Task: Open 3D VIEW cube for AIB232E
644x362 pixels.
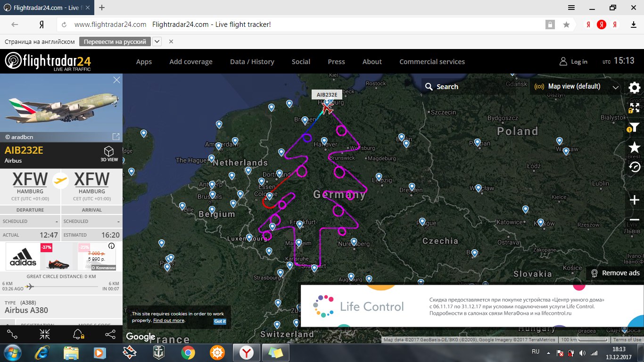Action: 109,154
